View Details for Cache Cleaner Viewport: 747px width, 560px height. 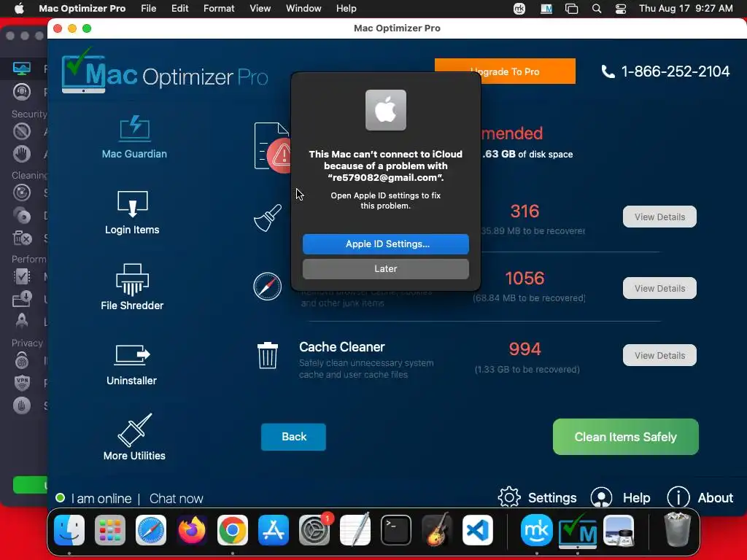coord(659,355)
